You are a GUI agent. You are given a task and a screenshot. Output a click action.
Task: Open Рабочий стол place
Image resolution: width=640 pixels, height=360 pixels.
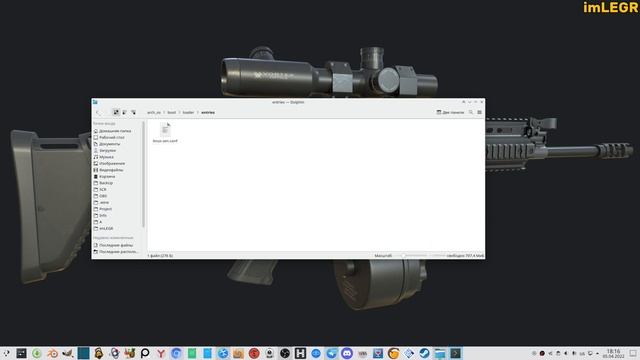(109, 138)
